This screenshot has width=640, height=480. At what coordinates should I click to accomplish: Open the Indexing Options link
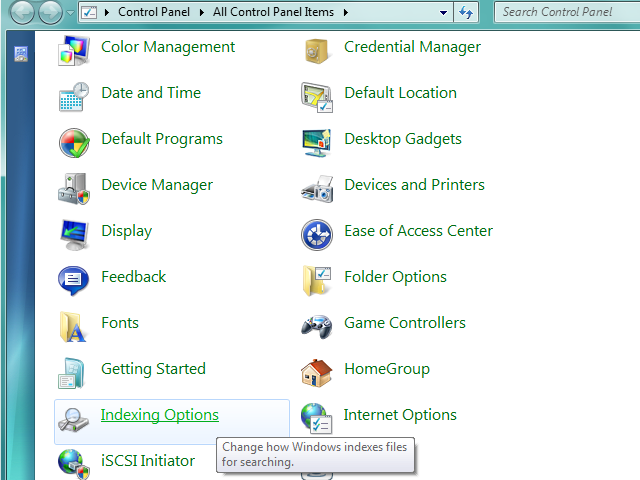[160, 415]
